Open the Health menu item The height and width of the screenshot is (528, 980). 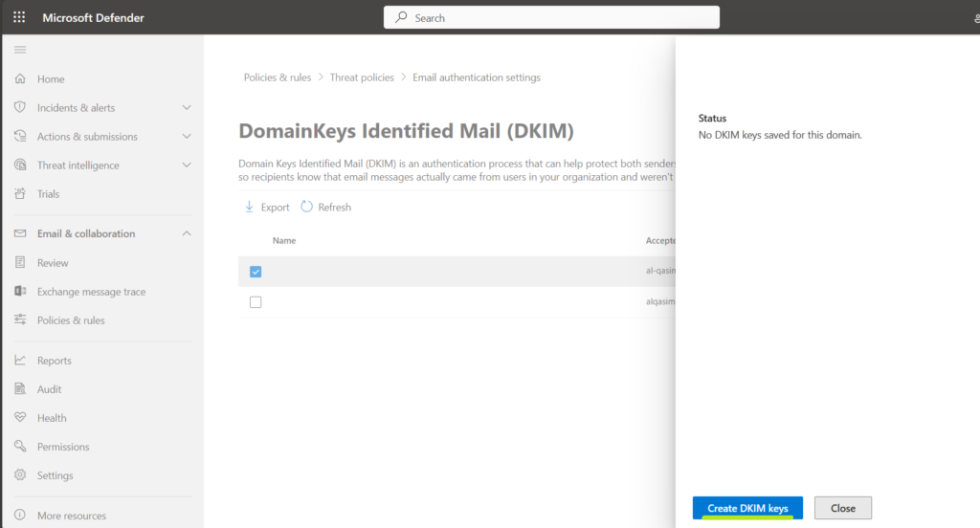pos(52,418)
